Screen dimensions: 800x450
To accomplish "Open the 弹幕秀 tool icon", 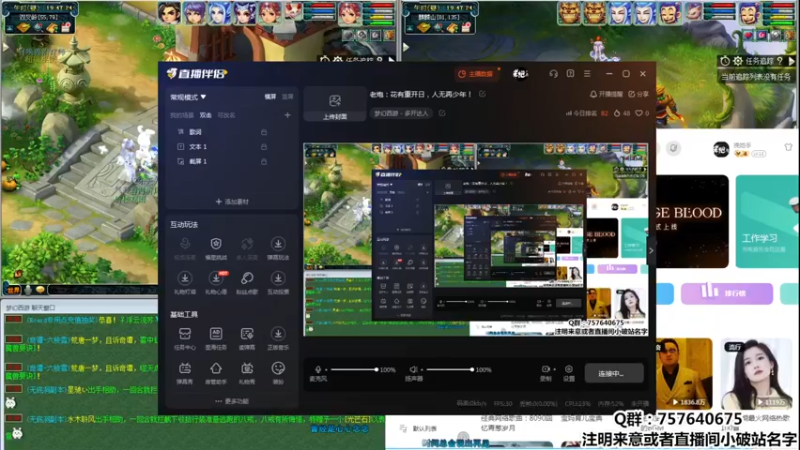I will coord(185,368).
